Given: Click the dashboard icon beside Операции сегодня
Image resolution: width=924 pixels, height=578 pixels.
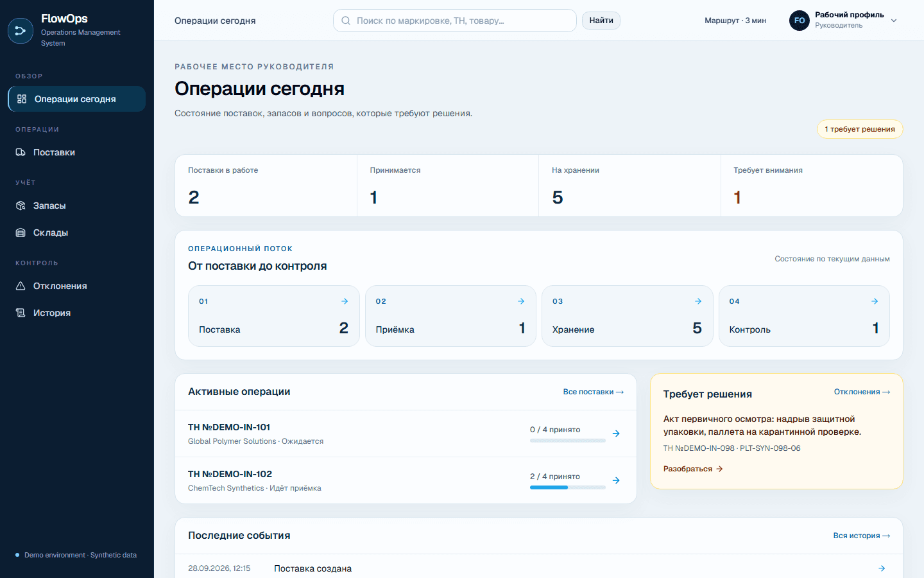Looking at the screenshot, I should click(22, 99).
